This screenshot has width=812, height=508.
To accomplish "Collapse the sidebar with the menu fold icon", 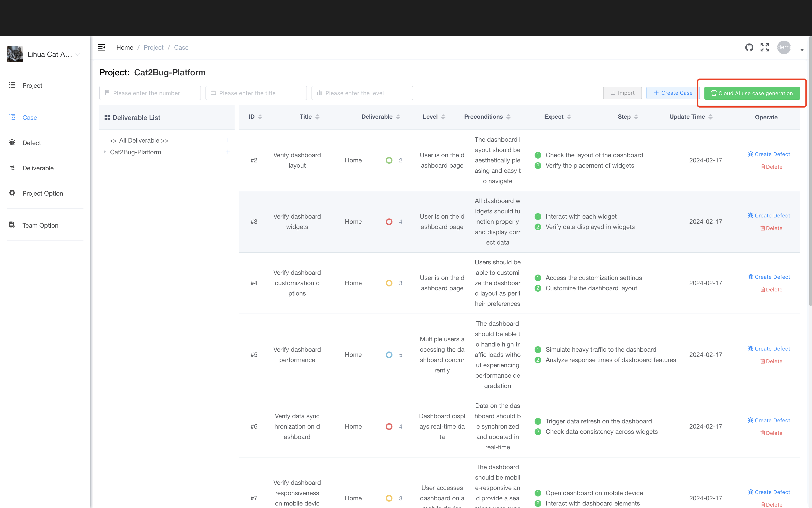I will (101, 47).
